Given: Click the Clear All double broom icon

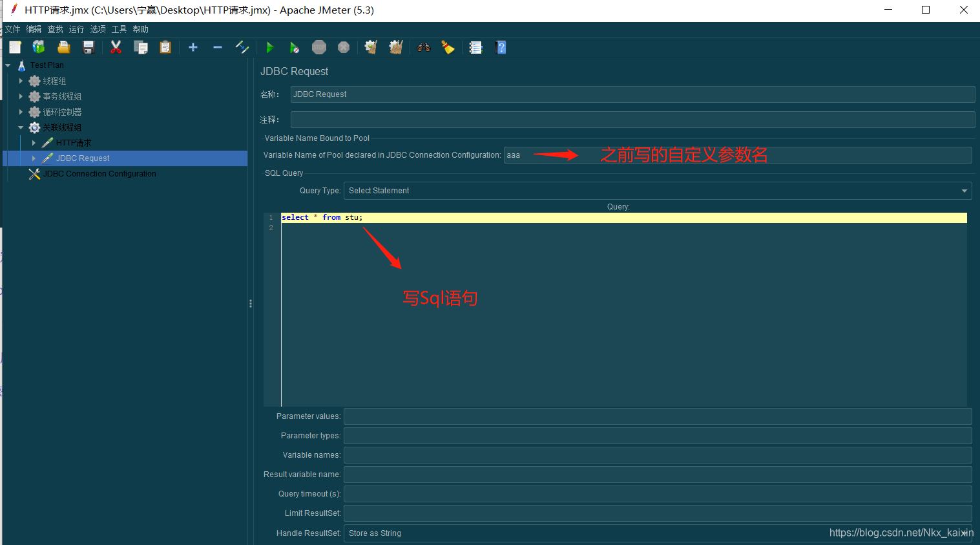Looking at the screenshot, I should tap(396, 47).
